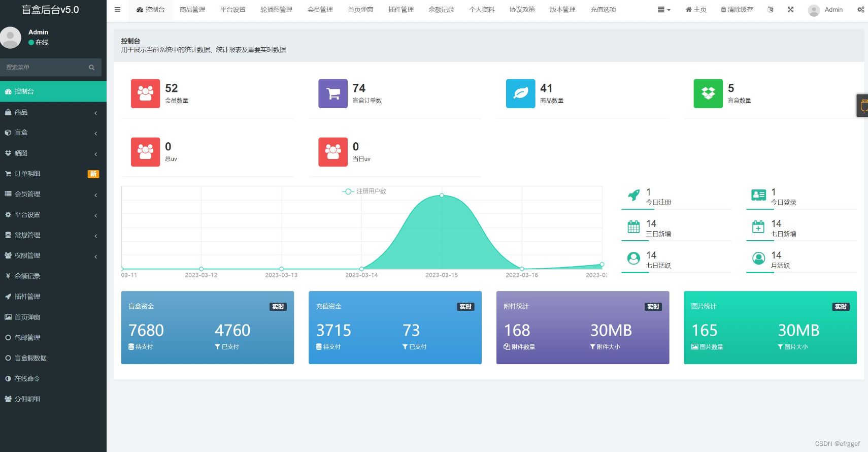Open the settings gears icon at top-right

860,10
